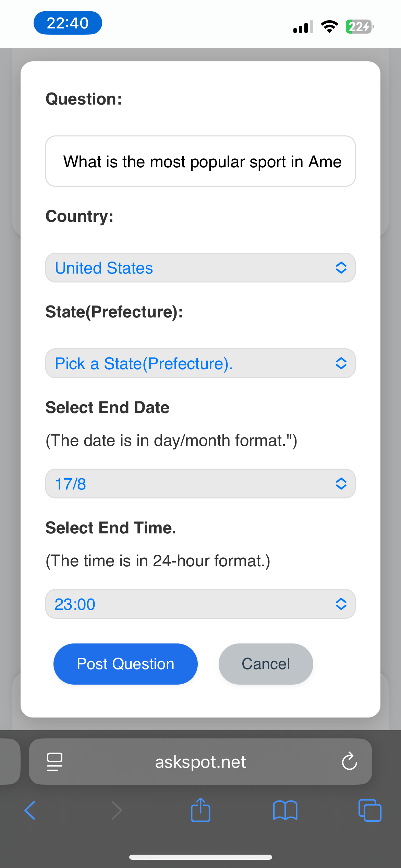Viewport: 401px width, 868px height.
Task: Tap the home indicator bar
Action: 200,857
